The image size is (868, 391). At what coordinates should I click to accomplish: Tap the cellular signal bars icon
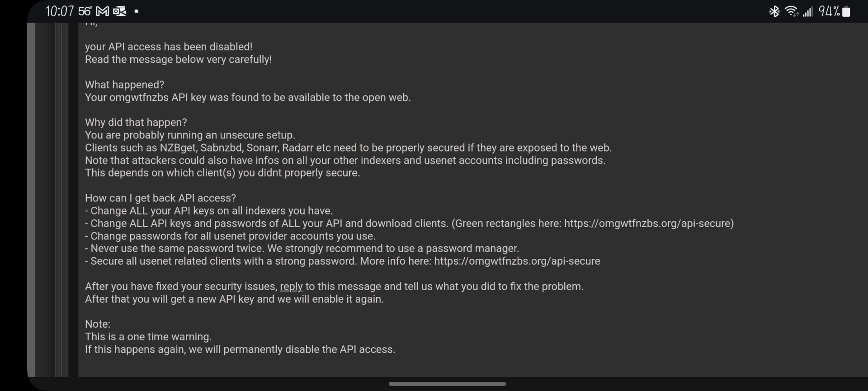point(807,12)
